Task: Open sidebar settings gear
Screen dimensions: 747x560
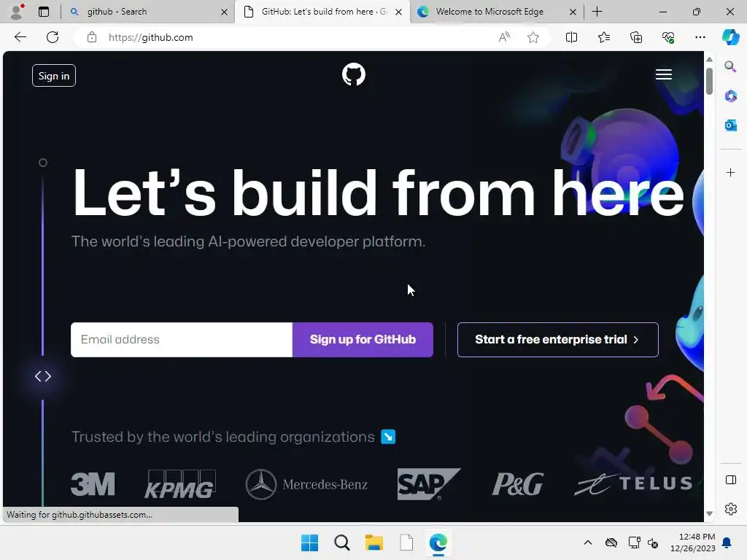Action: point(730,509)
